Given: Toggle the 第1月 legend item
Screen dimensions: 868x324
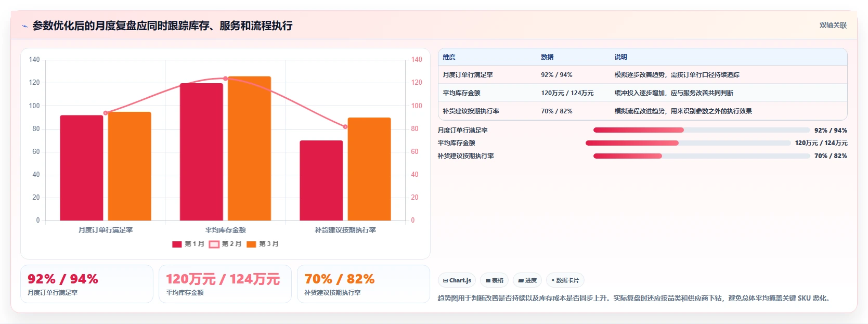Looking at the screenshot, I should coord(188,244).
